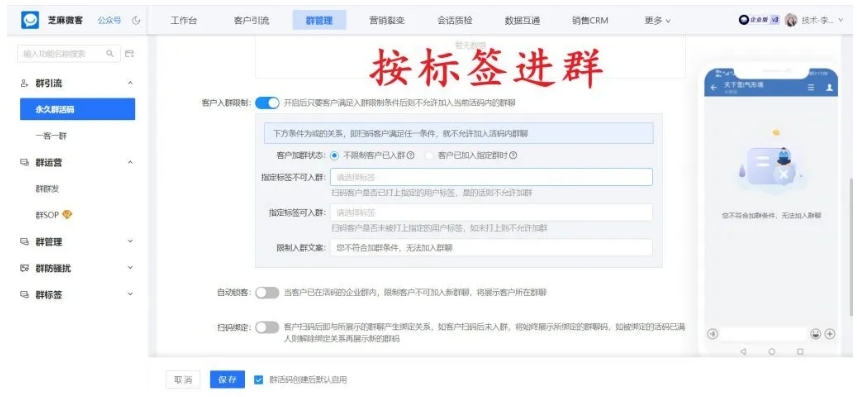857x397 pixels.
Task: Click the 群管理 sidebar section icon
Action: (x=24, y=242)
